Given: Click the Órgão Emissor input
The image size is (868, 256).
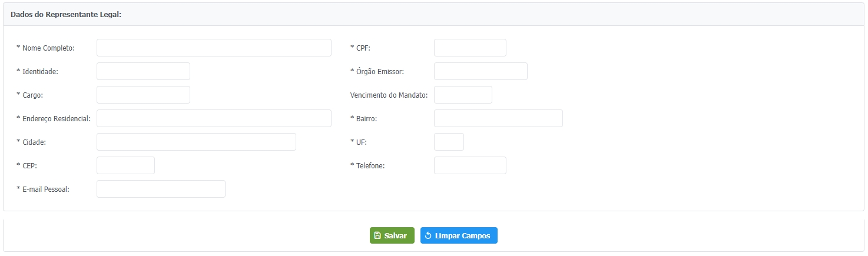Looking at the screenshot, I should 481,71.
